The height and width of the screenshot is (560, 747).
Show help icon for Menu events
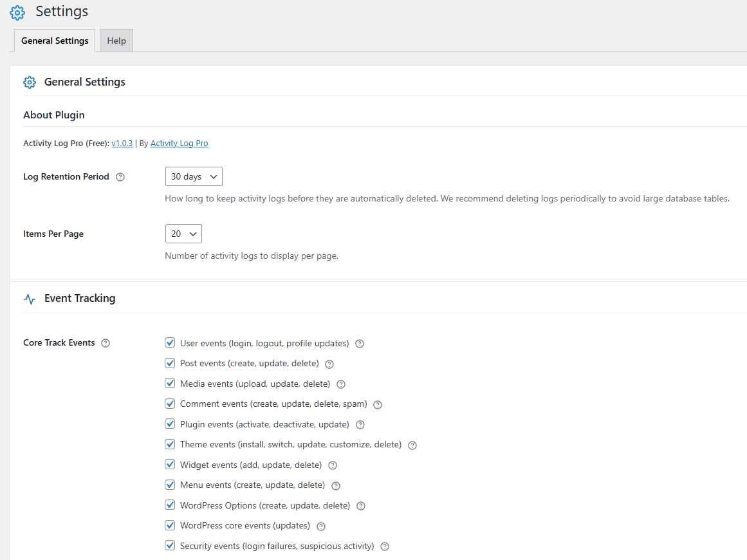pyautogui.click(x=336, y=485)
